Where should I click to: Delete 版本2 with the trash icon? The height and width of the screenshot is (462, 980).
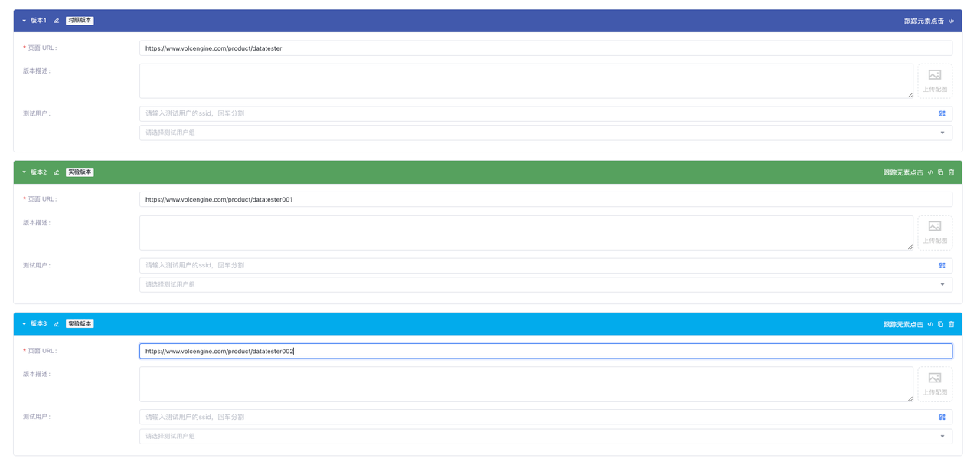[951, 172]
